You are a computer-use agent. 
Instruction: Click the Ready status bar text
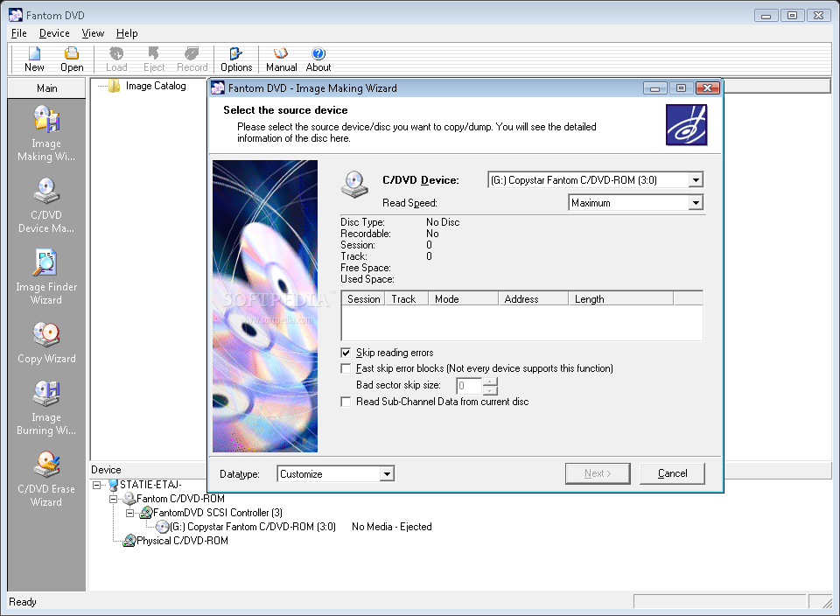23,602
